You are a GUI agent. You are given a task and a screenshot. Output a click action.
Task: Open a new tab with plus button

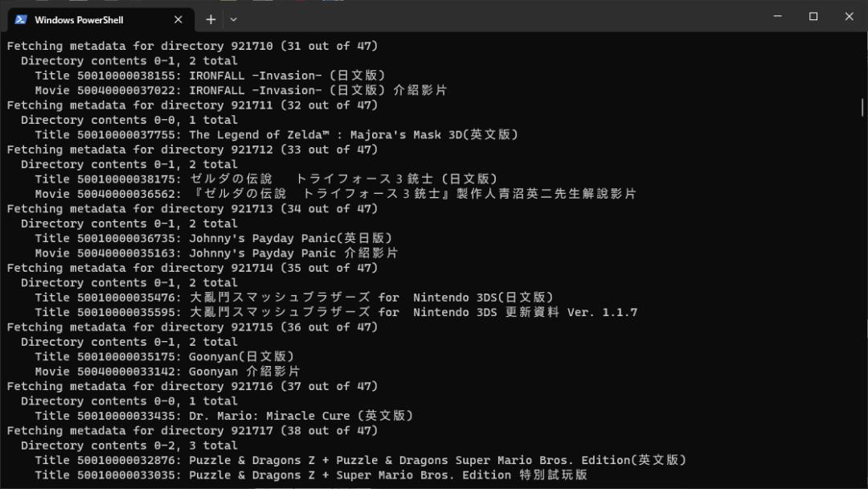211,19
